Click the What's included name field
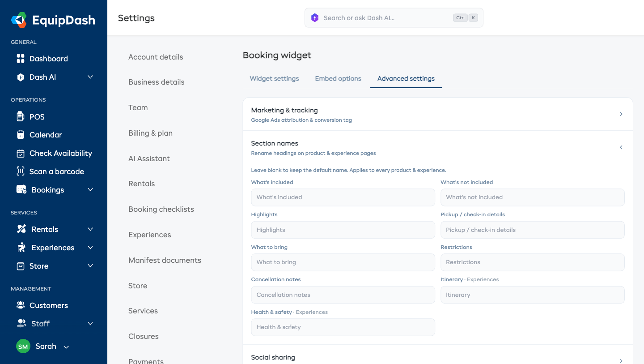This screenshot has height=364, width=644. (x=343, y=197)
